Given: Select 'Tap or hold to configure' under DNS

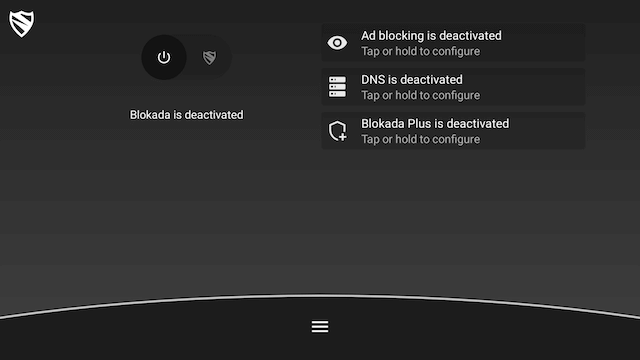Looking at the screenshot, I should (420, 96).
